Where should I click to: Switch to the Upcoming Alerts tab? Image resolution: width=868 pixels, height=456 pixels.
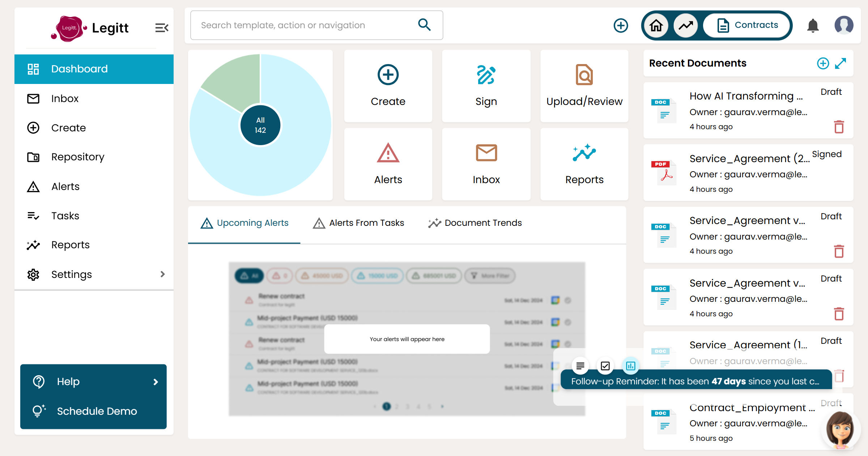244,223
